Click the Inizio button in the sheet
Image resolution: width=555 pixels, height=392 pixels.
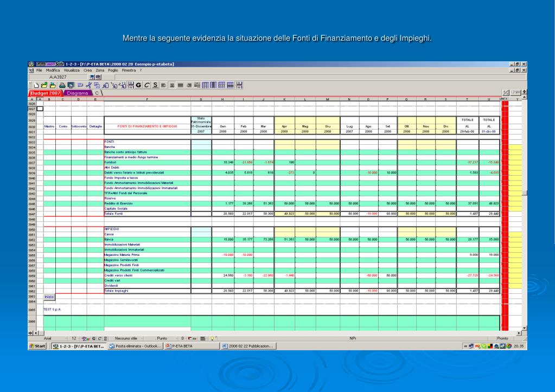tap(49, 297)
